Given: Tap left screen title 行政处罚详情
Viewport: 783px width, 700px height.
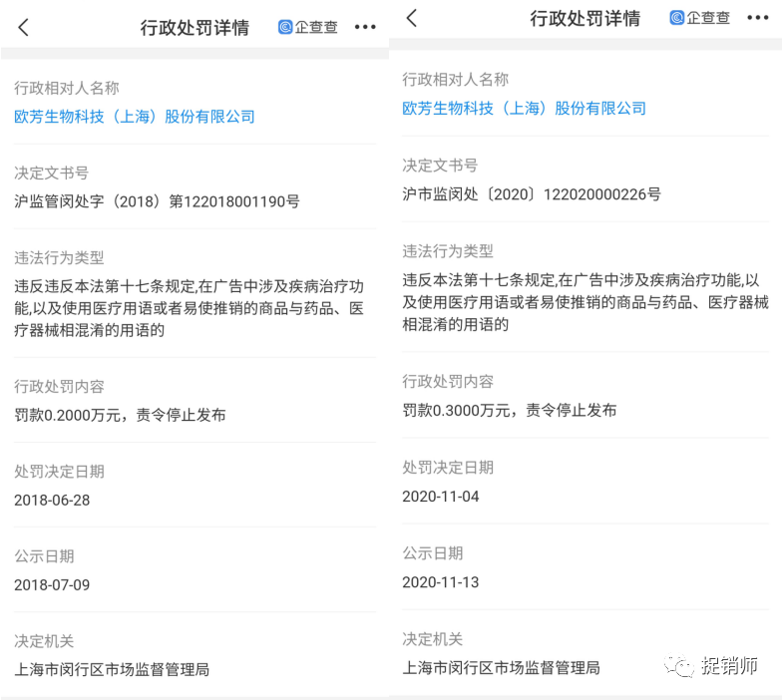Looking at the screenshot, I should (x=195, y=28).
